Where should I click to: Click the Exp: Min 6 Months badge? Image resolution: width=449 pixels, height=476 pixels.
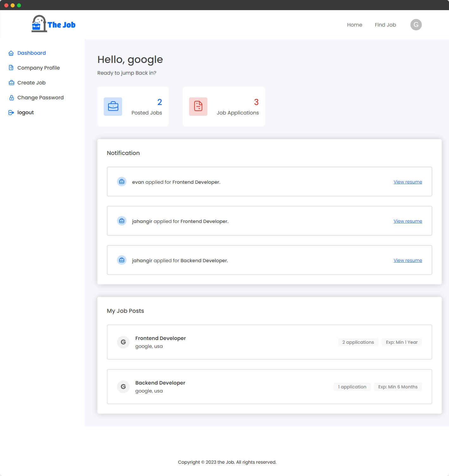[398, 386]
